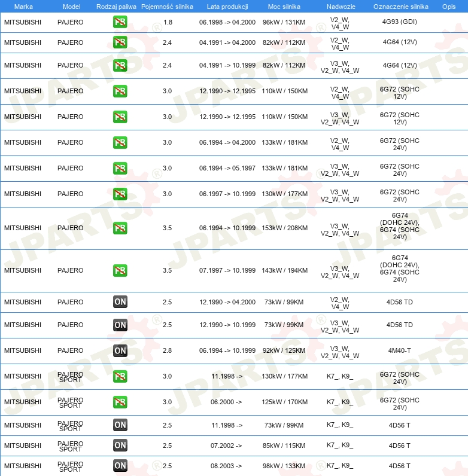Select the 3.5 capacity cell in 143kW row
This screenshot has height=476, width=468.
click(167, 270)
